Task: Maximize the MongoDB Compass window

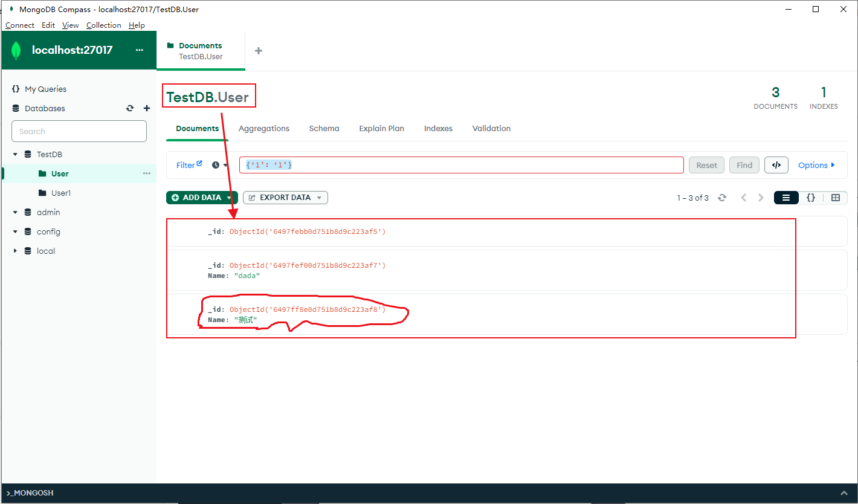Action: (816, 9)
